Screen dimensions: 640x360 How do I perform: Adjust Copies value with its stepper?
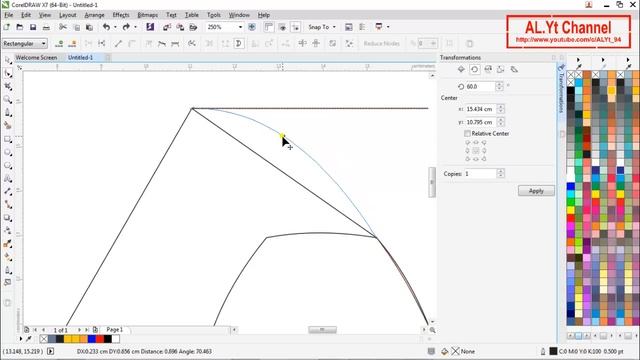(501, 173)
